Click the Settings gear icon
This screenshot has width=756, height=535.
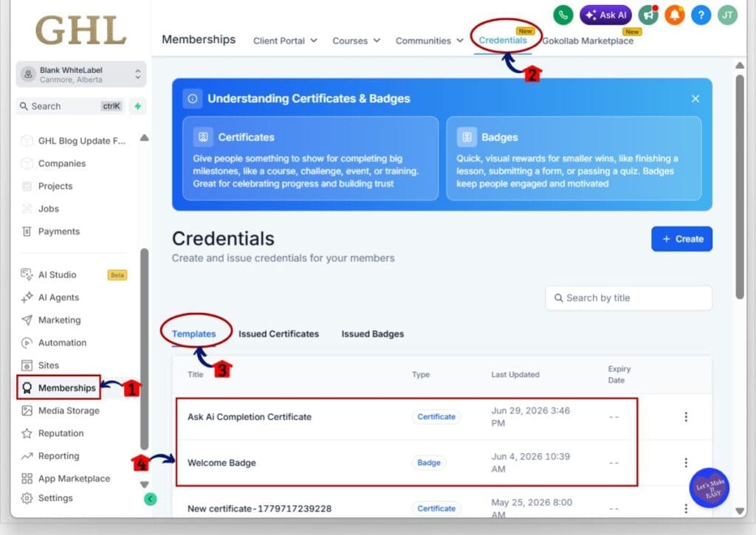point(27,498)
